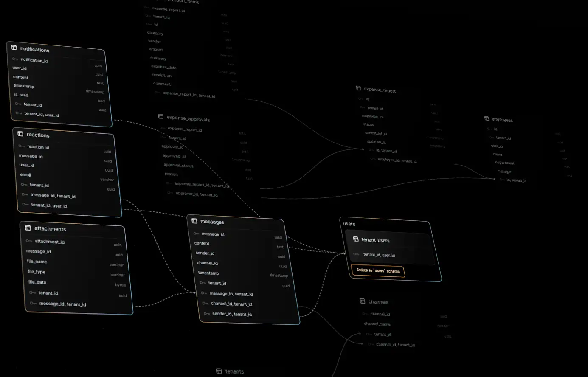Click the table icon beside messages header

[x=194, y=221]
